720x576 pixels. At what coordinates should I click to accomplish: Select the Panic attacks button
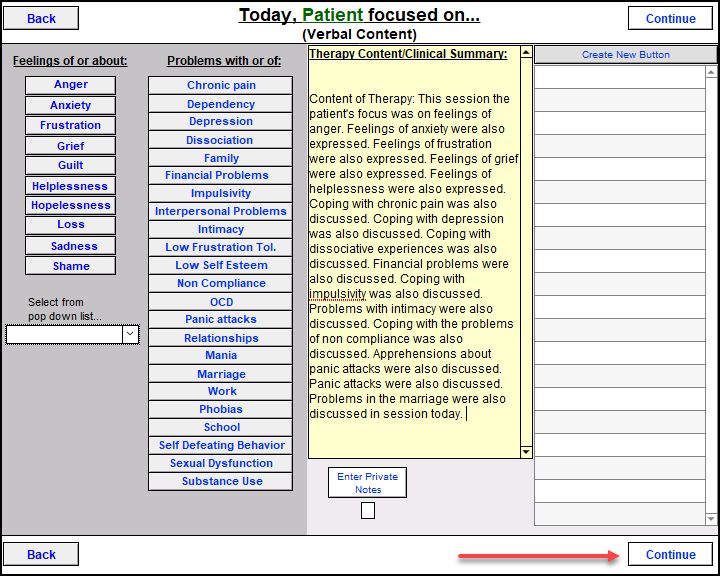[221, 320]
